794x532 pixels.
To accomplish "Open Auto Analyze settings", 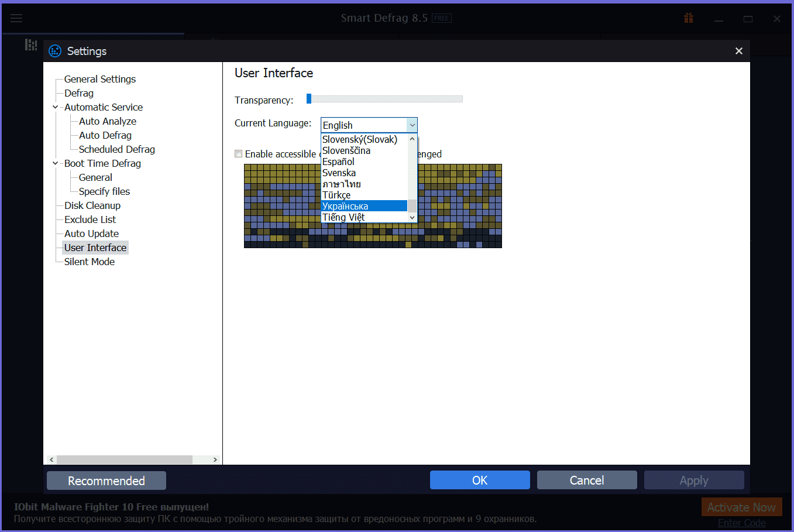I will [x=108, y=121].
